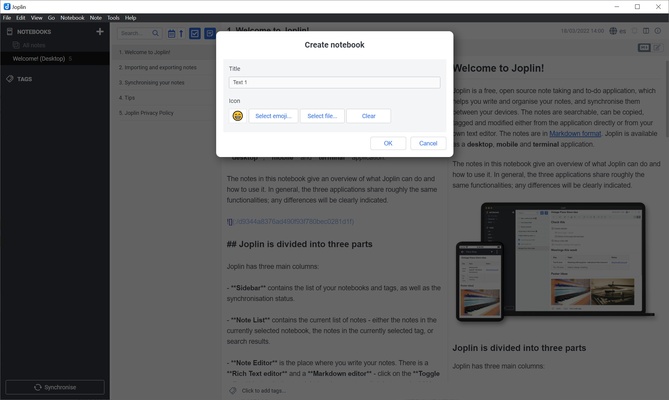Open note '5. Joplin Privacy Policy'
This screenshot has width=669, height=400.
point(166,113)
